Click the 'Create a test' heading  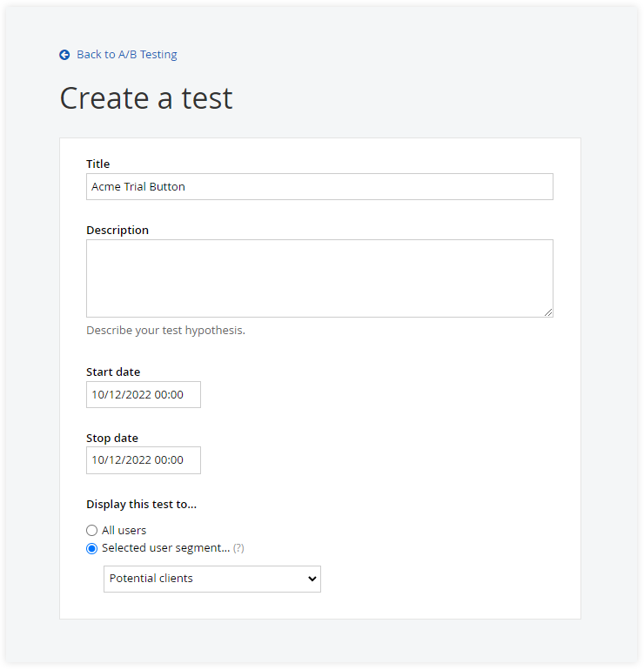[146, 98]
